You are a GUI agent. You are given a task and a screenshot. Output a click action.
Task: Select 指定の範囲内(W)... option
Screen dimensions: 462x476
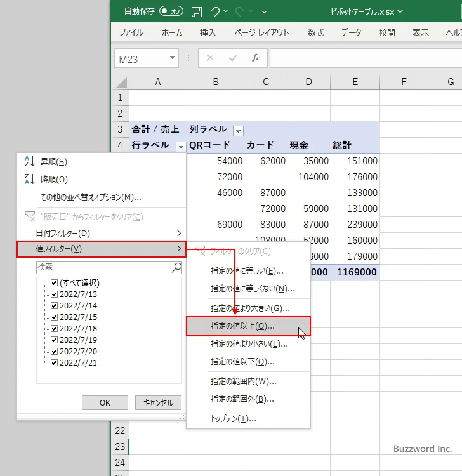tap(248, 381)
